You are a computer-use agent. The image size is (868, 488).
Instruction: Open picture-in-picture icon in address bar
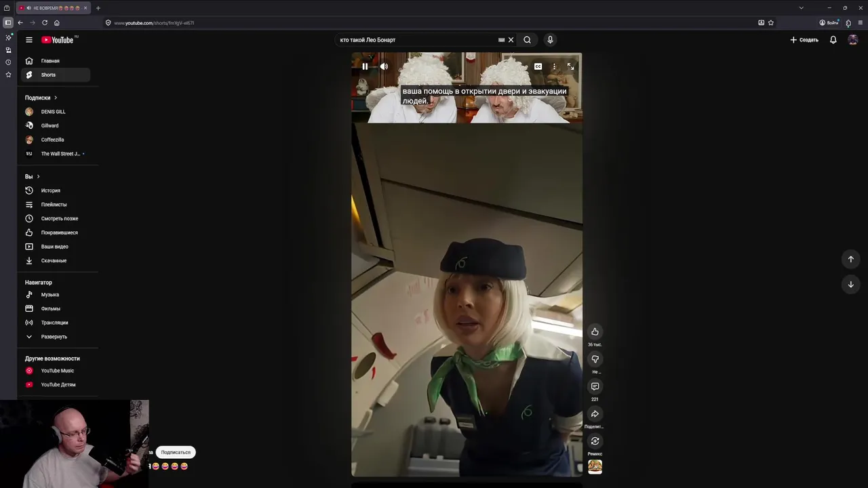(762, 22)
